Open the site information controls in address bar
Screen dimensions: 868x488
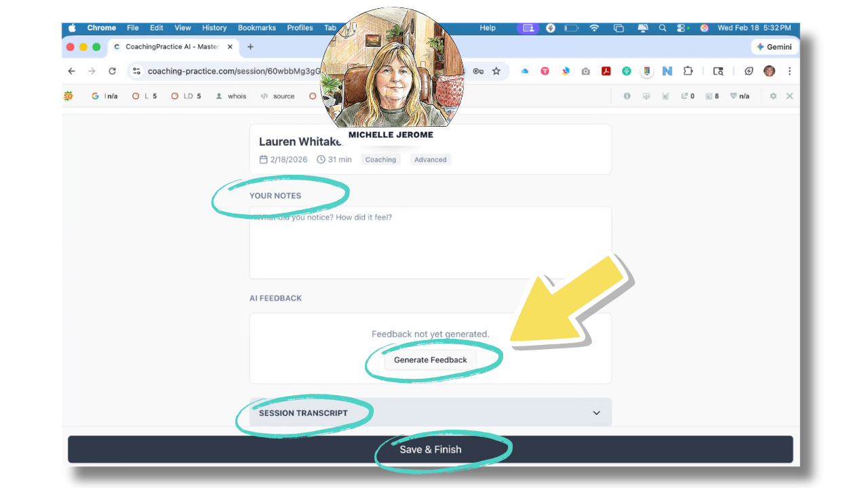pyautogui.click(x=136, y=71)
